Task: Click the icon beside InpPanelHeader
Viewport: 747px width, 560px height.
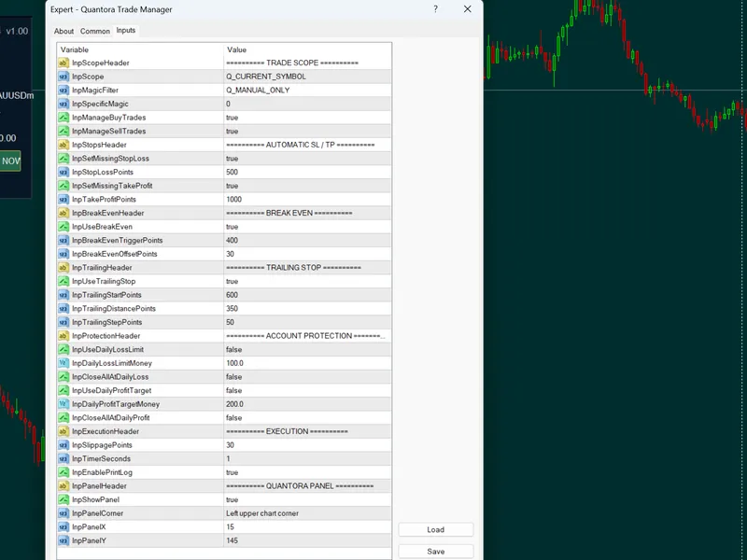Action: click(x=63, y=486)
